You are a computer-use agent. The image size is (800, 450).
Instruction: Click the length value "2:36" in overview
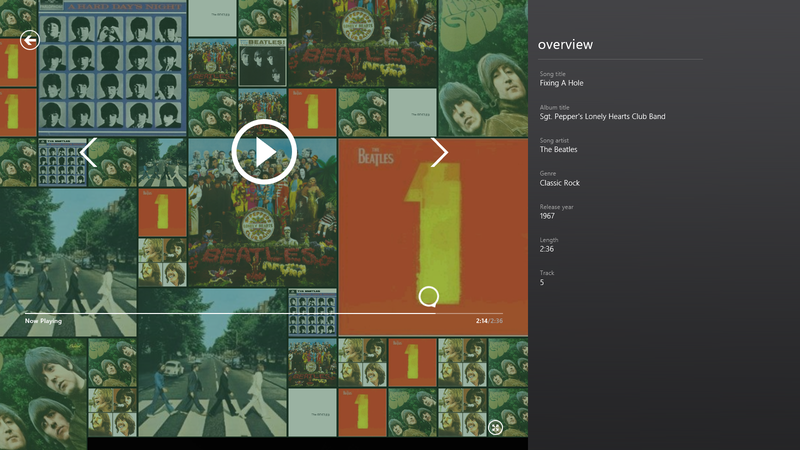(546, 249)
